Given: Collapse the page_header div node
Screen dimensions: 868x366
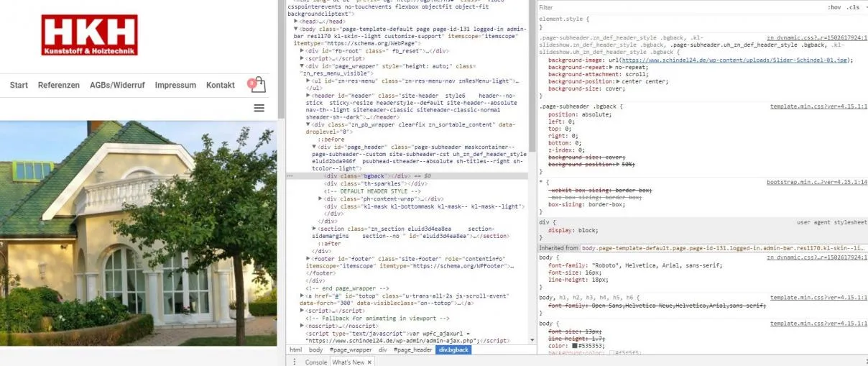Looking at the screenshot, I should tap(314, 147).
